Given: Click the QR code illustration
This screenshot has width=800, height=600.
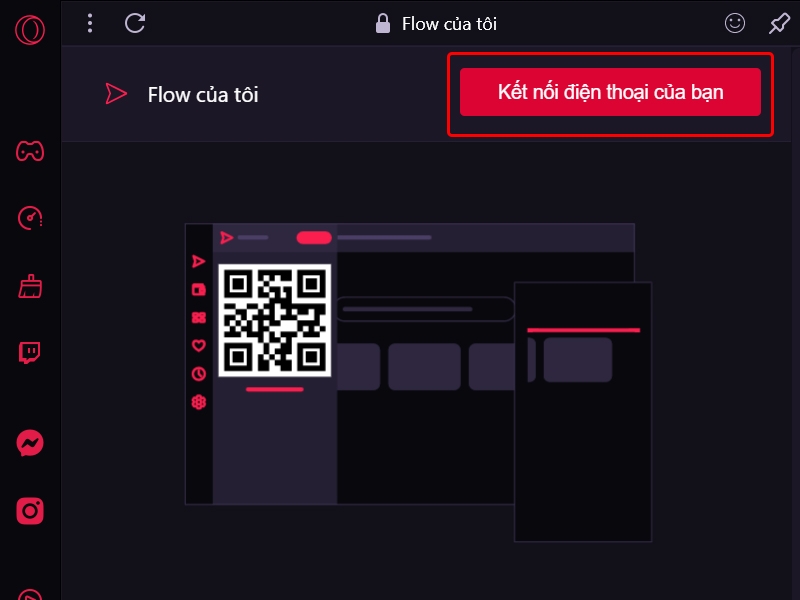Looking at the screenshot, I should [x=274, y=320].
